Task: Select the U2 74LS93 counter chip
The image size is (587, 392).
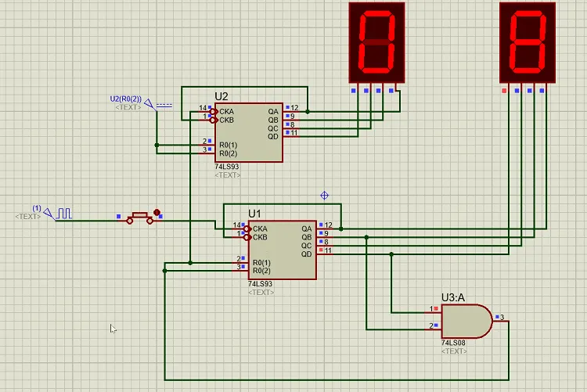Action: [249, 132]
